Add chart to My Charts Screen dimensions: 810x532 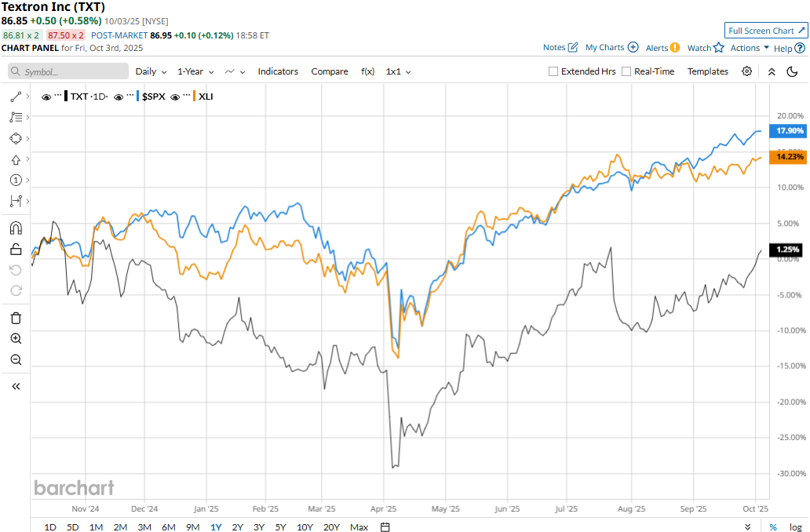[x=633, y=47]
